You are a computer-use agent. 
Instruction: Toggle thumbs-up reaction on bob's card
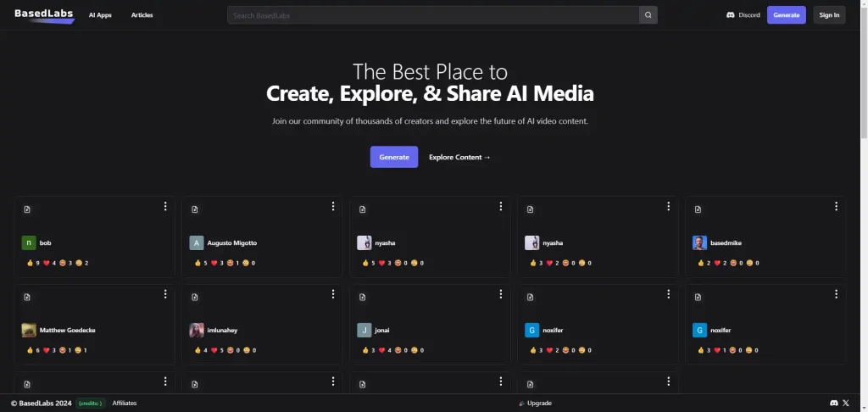click(30, 263)
